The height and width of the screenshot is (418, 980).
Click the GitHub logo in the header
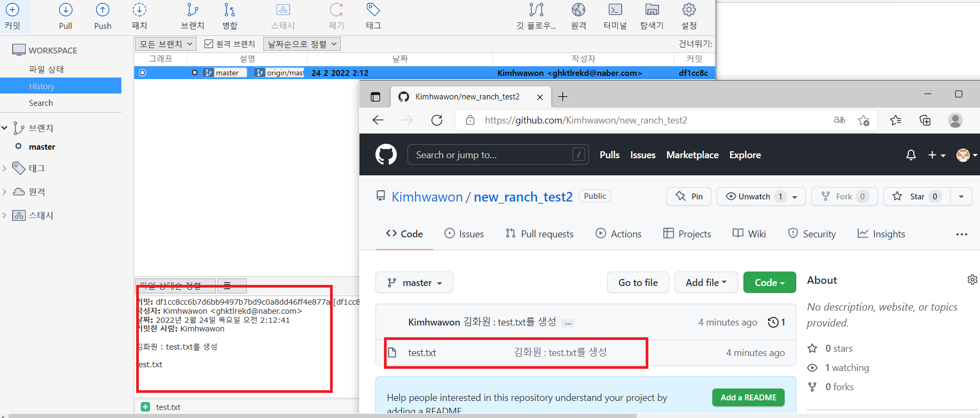[386, 154]
